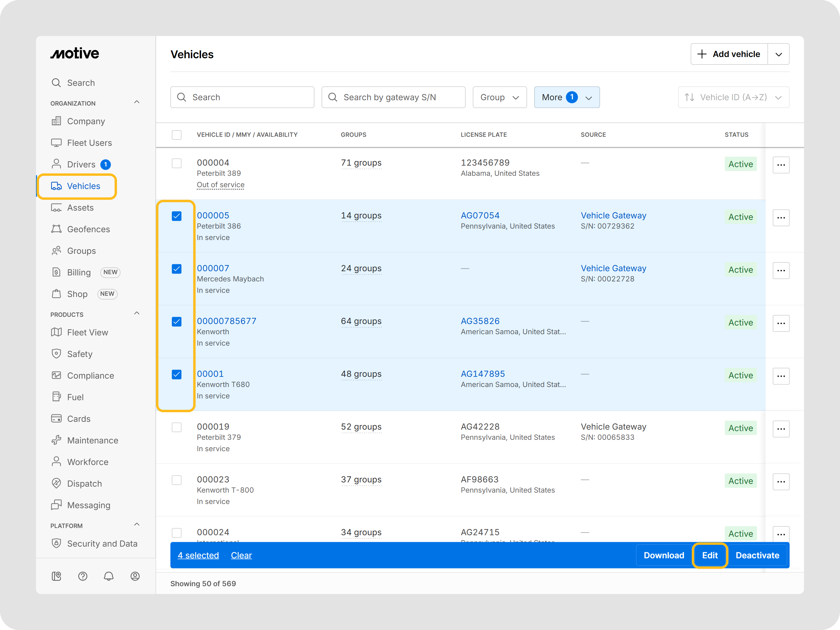The image size is (840, 630).
Task: Go to Fleet View in sidebar
Action: click(x=87, y=332)
